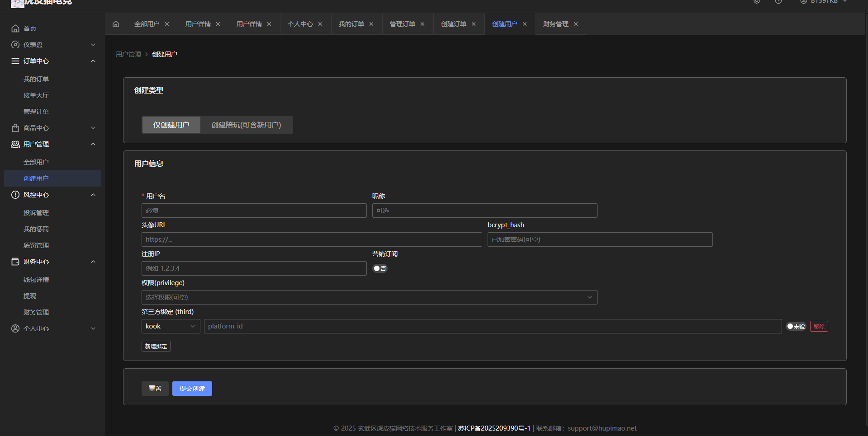
Task: Switch to the 管理订单 tab
Action: click(x=402, y=24)
